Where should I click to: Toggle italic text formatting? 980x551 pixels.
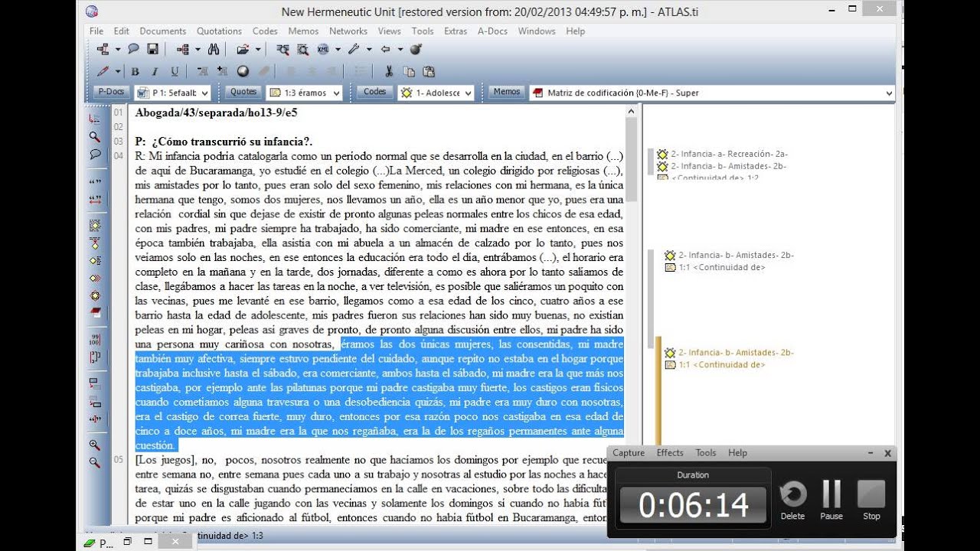coord(155,71)
